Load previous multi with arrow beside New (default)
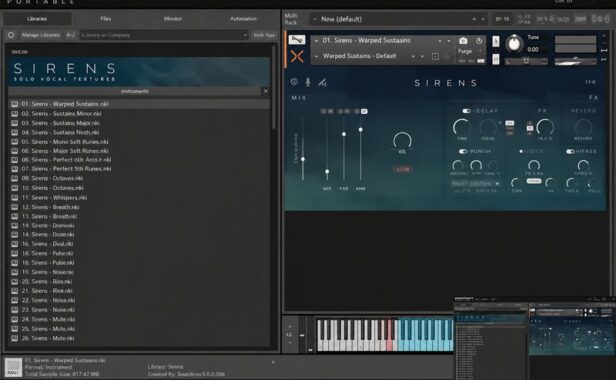The image size is (616, 380). (474, 19)
